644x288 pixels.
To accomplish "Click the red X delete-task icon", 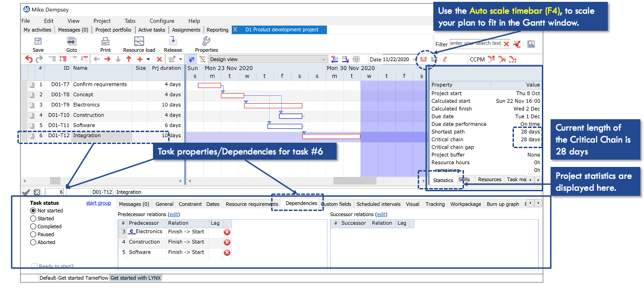I will (159, 59).
